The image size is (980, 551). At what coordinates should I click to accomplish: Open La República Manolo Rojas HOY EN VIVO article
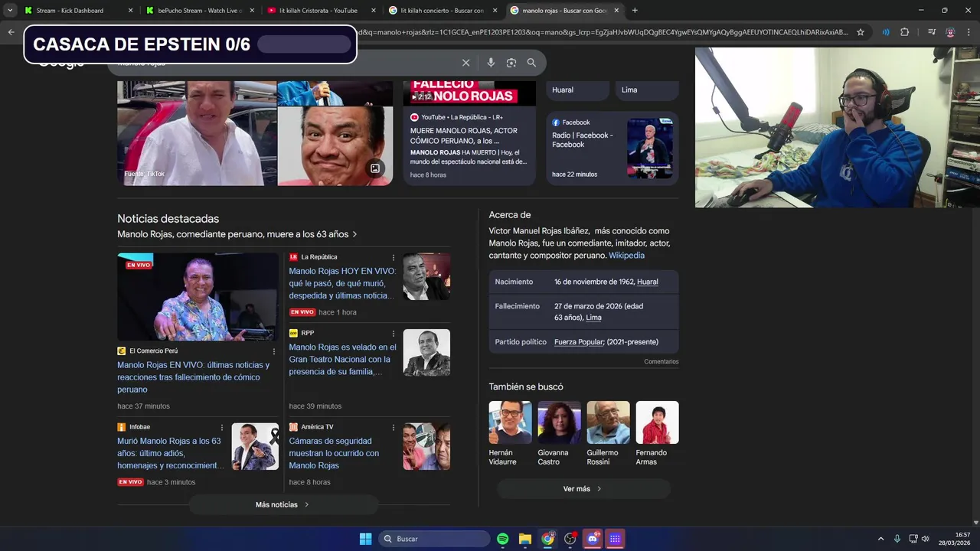[x=342, y=283]
